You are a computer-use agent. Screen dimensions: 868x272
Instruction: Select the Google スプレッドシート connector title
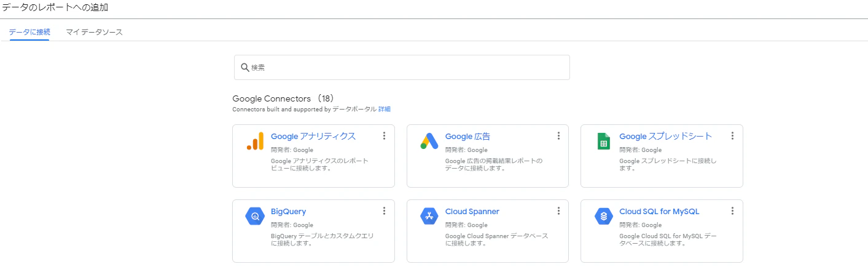[666, 137]
